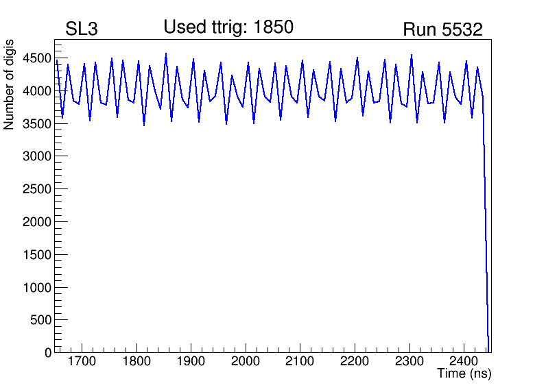The height and width of the screenshot is (392, 546).
Task: Click the SL3 label above the plot
Action: [x=81, y=30]
